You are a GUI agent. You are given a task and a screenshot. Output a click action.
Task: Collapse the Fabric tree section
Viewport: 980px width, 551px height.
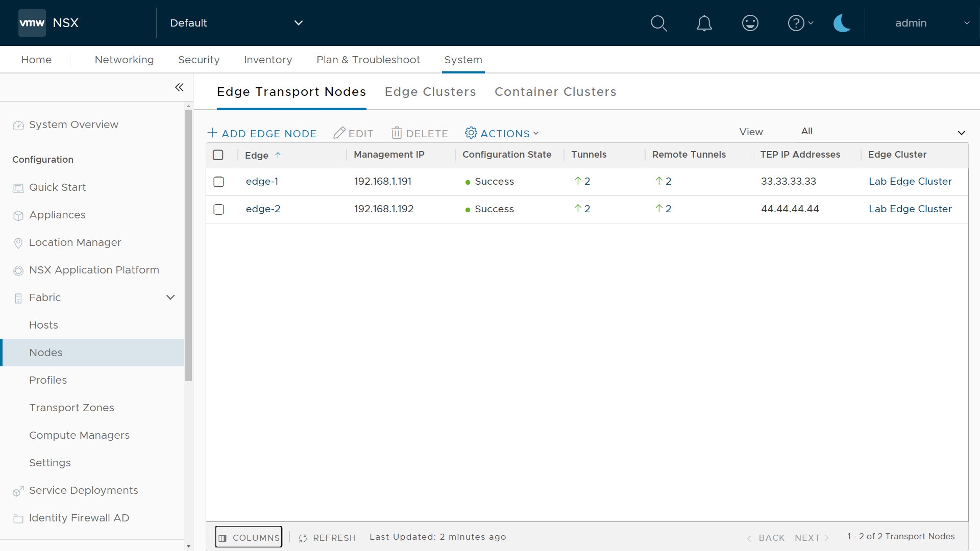[170, 297]
